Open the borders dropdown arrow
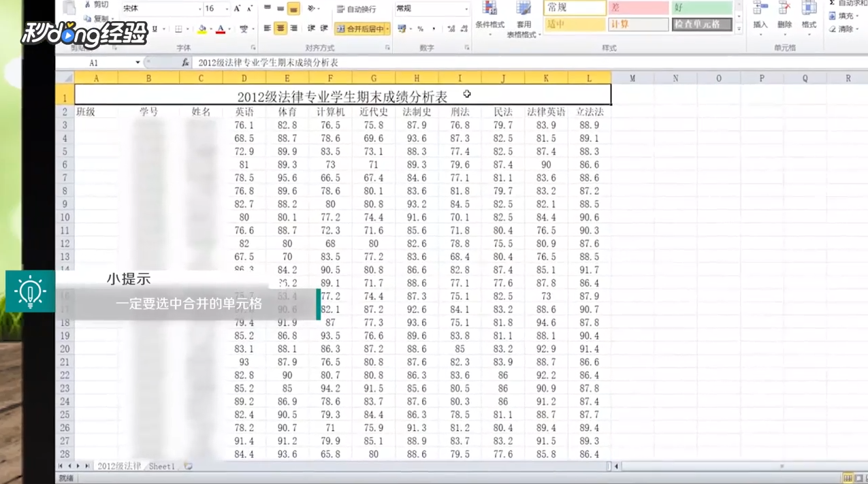Viewport: 868px width, 484px height. (187, 29)
